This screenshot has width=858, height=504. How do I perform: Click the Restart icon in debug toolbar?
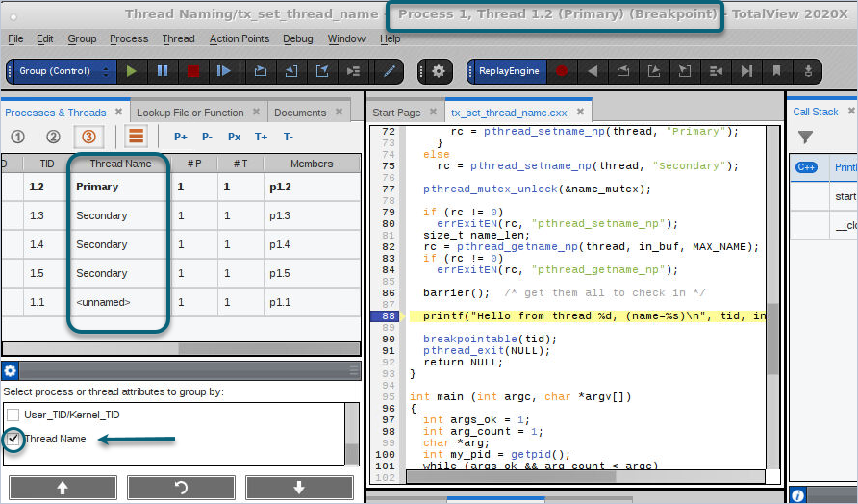[x=224, y=71]
